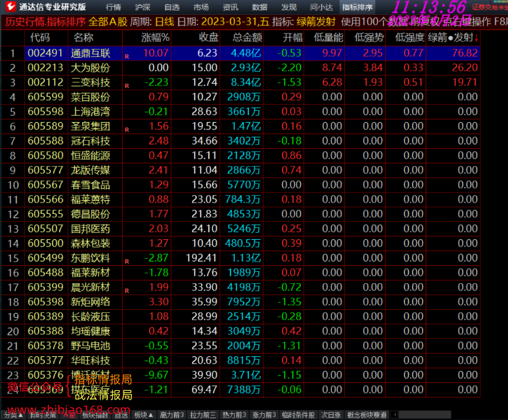Select stock 冠石科技
The height and width of the screenshot is (420, 508).
tap(90, 141)
